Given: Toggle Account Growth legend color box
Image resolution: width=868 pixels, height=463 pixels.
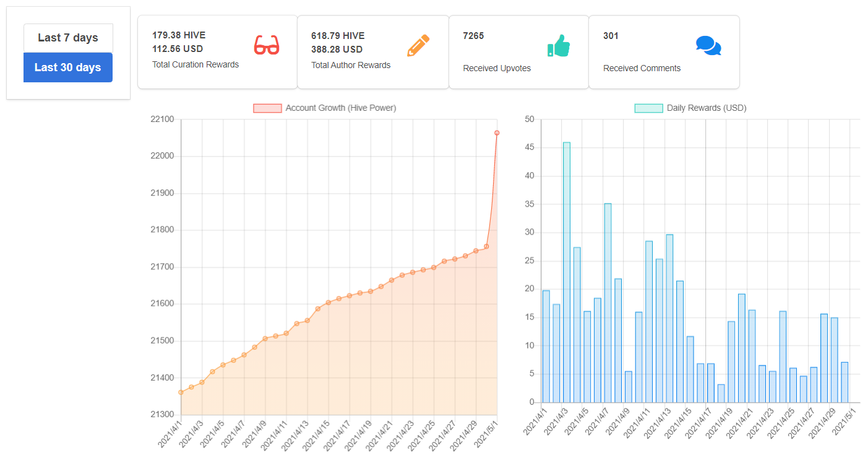Looking at the screenshot, I should tap(267, 108).
